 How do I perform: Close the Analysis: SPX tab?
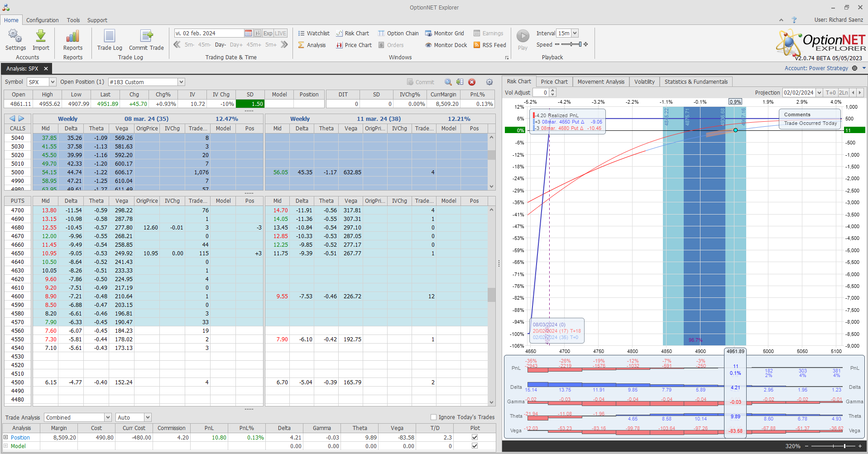point(46,69)
